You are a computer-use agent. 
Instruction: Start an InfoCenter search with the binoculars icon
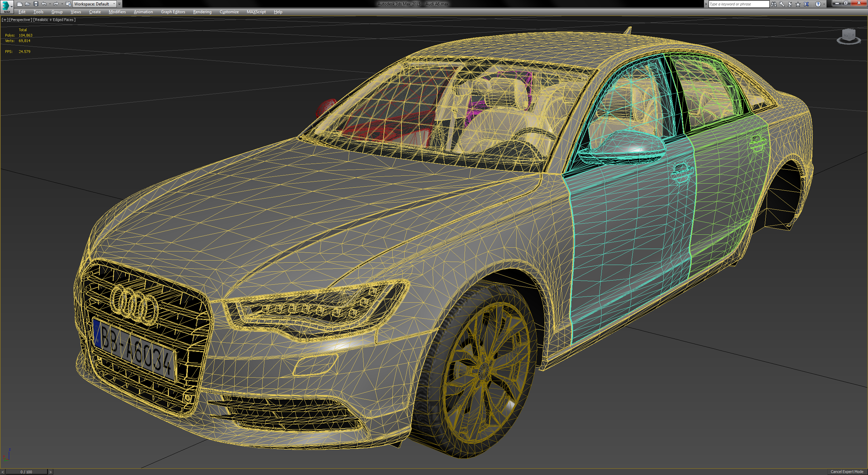pos(774,4)
